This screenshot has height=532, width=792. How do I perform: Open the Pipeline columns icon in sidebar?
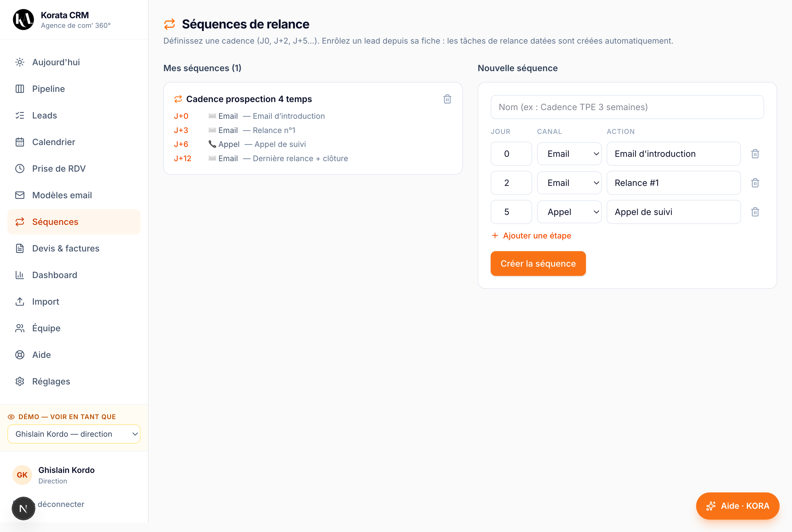pyautogui.click(x=20, y=89)
